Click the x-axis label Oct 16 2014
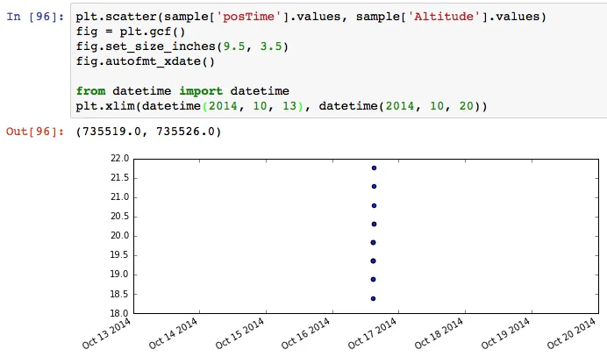Image resolution: width=607 pixels, height=364 pixels. (x=306, y=334)
